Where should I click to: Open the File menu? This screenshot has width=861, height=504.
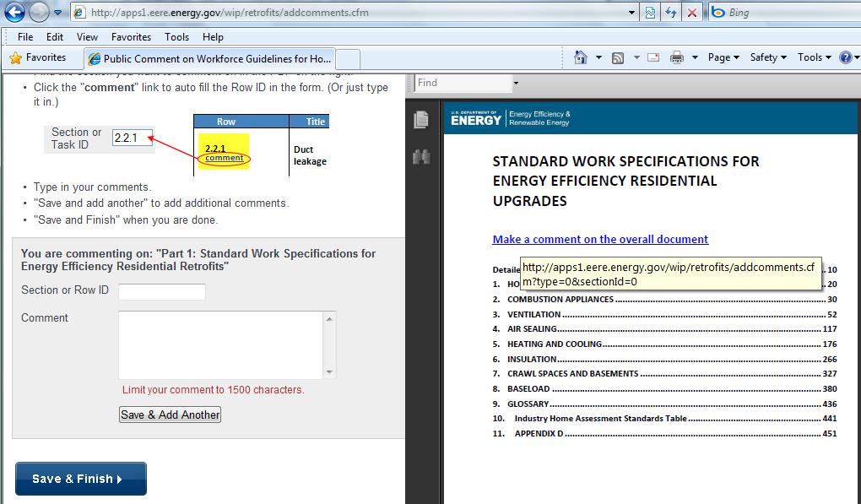(x=25, y=37)
